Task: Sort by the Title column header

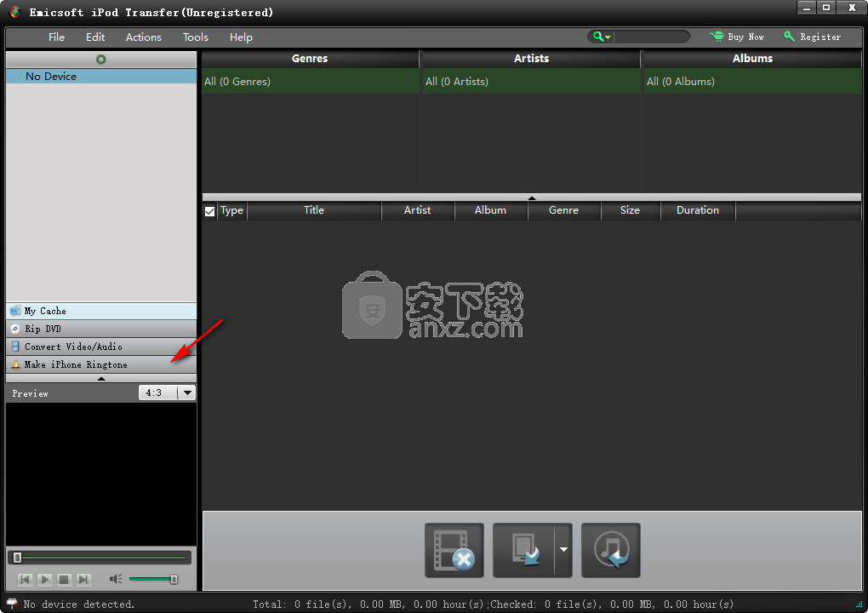Action: pyautogui.click(x=314, y=210)
